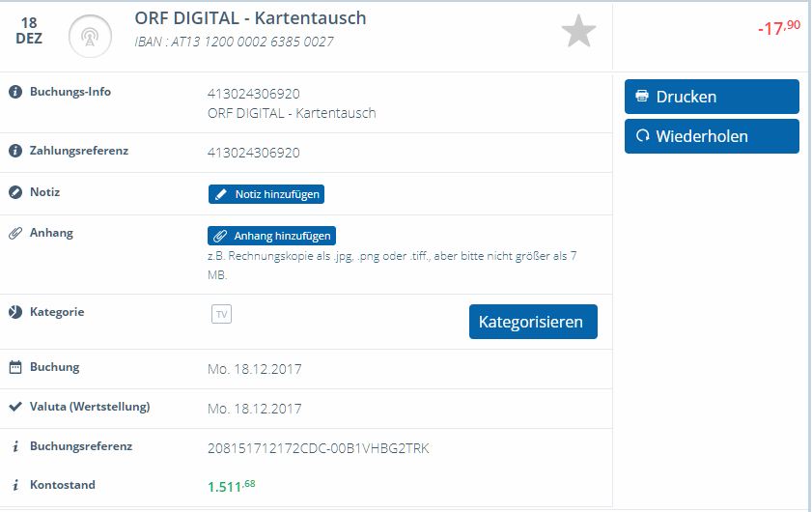Click the Kontostand italic info icon

click(x=15, y=485)
